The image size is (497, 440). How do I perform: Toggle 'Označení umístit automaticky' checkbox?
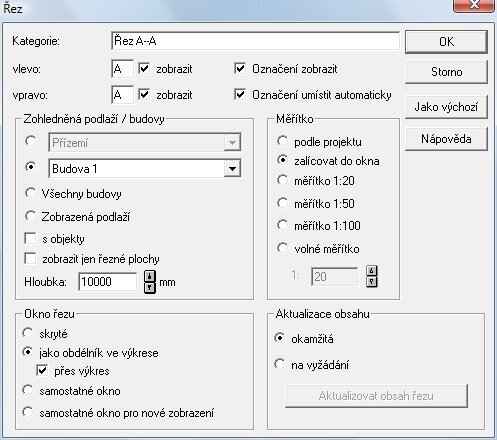[240, 95]
